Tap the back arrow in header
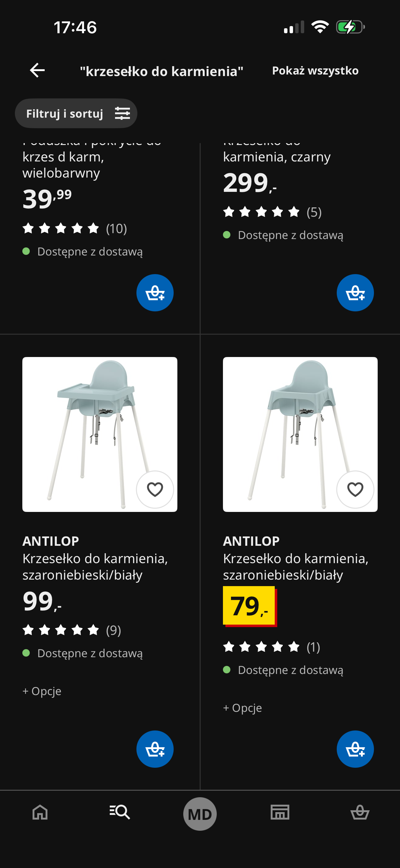 (38, 70)
